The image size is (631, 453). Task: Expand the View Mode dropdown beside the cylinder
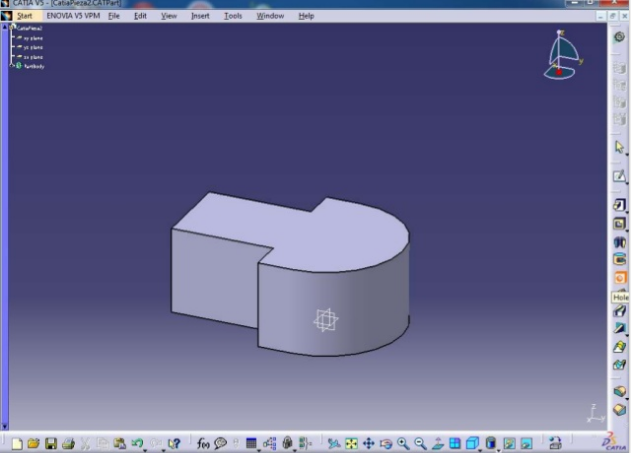[498, 449]
